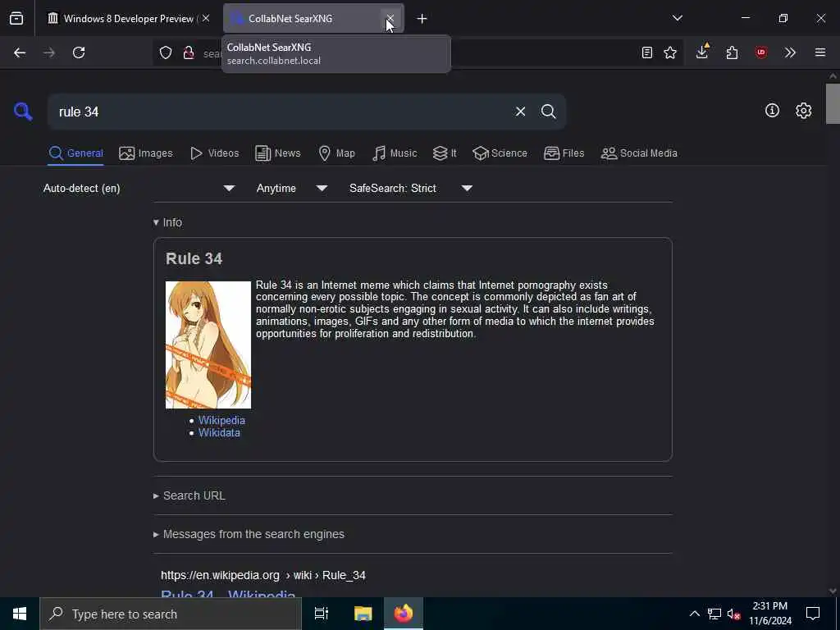Select the Images search category
Screen dimensions: 840x630
click(146, 153)
